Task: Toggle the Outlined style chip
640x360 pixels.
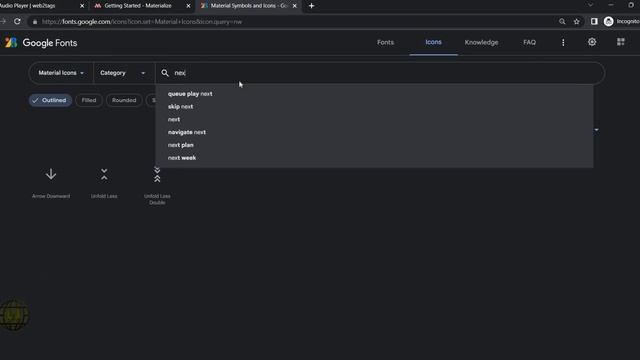Action: (x=50, y=100)
